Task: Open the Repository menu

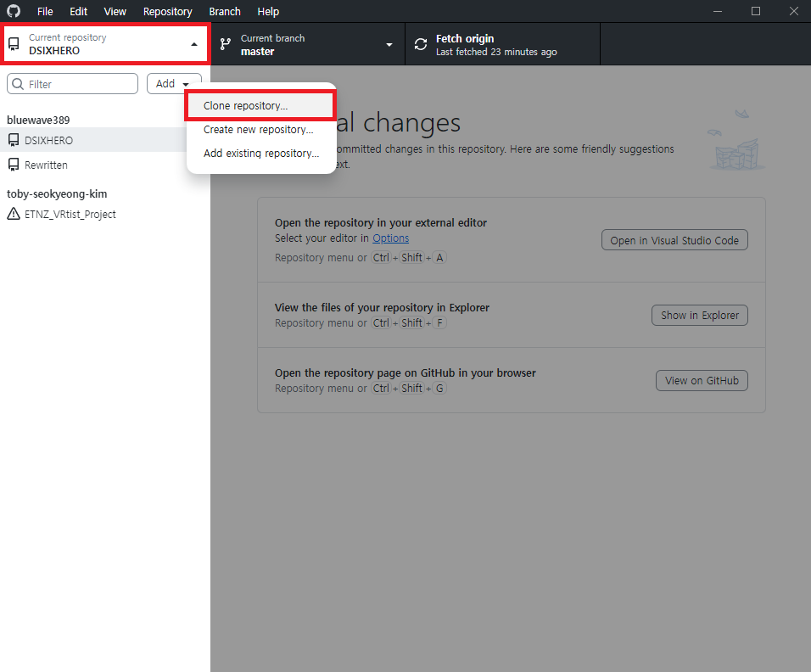Action: point(168,11)
